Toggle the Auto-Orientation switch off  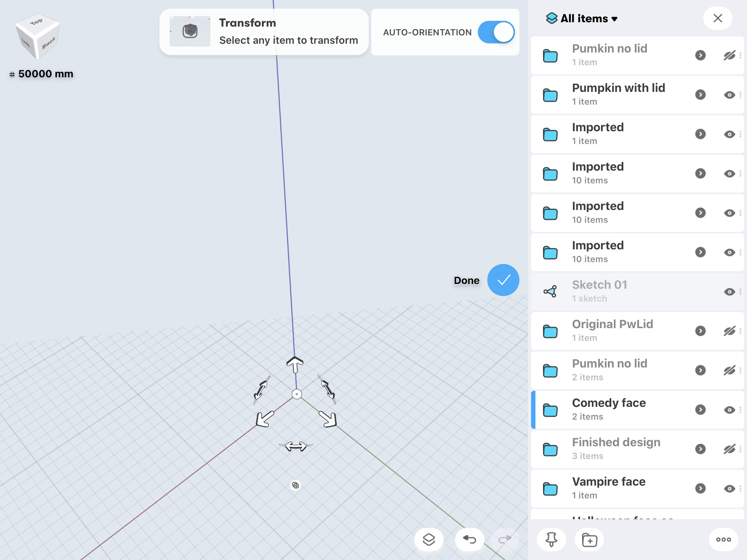pyautogui.click(x=496, y=32)
